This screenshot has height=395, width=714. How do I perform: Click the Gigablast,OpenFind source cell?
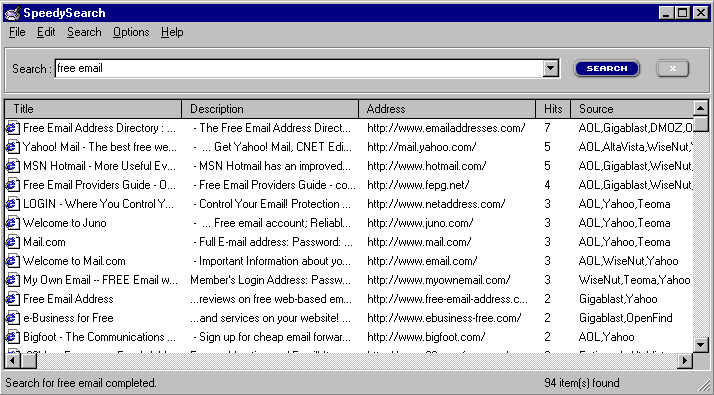[626, 318]
